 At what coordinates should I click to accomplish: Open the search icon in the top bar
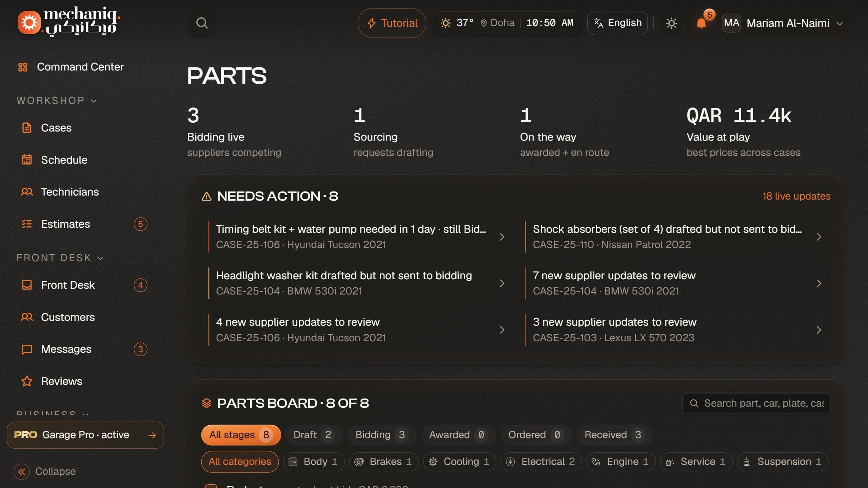[x=202, y=23]
